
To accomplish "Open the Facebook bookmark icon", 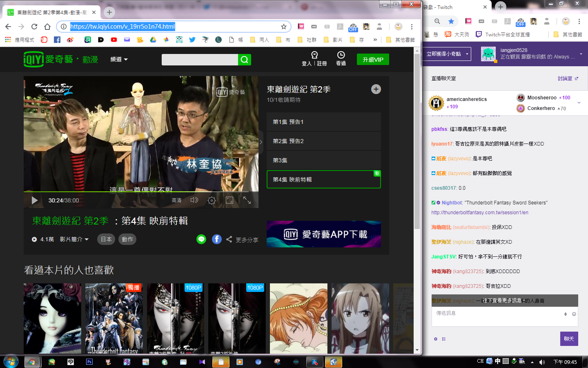I will 57,40.
